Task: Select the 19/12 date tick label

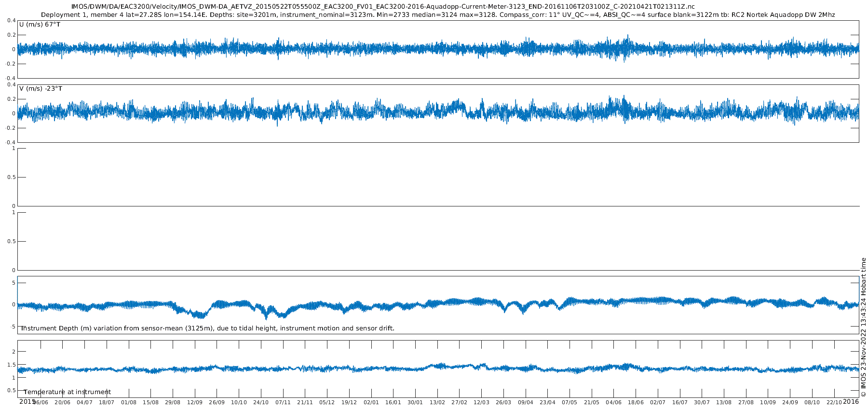Action: (349, 402)
